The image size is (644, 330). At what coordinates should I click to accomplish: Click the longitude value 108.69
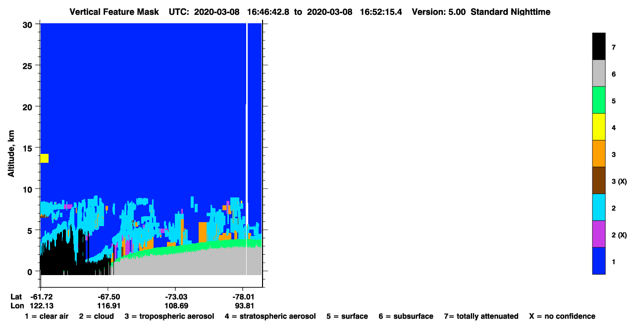point(175,306)
